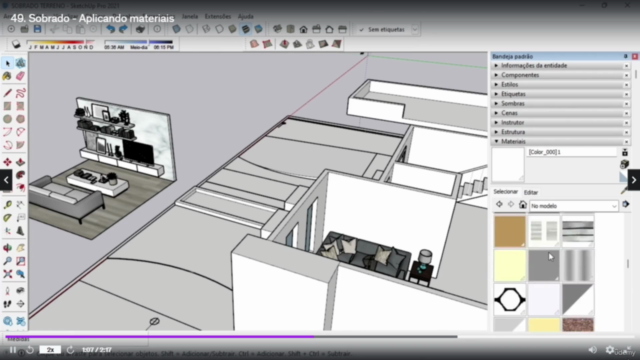Viewport: 640px width, 360px height.
Task: Switch to the Editar tab
Action: click(x=531, y=192)
